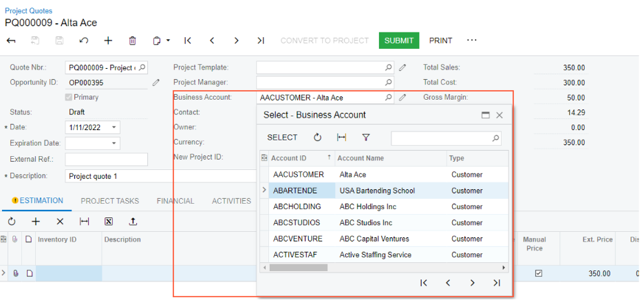Toggle the Primary checkbox
644x300 pixels.
pos(69,98)
